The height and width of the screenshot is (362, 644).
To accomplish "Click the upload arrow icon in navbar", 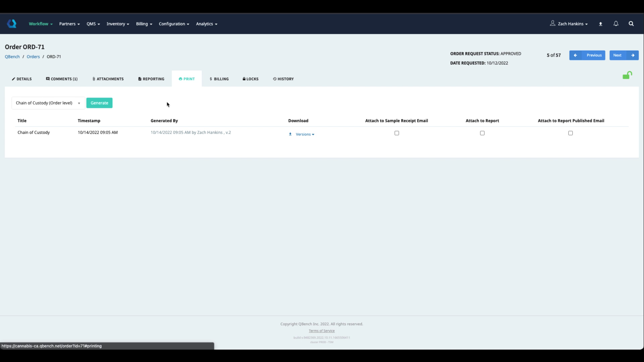I will [601, 24].
